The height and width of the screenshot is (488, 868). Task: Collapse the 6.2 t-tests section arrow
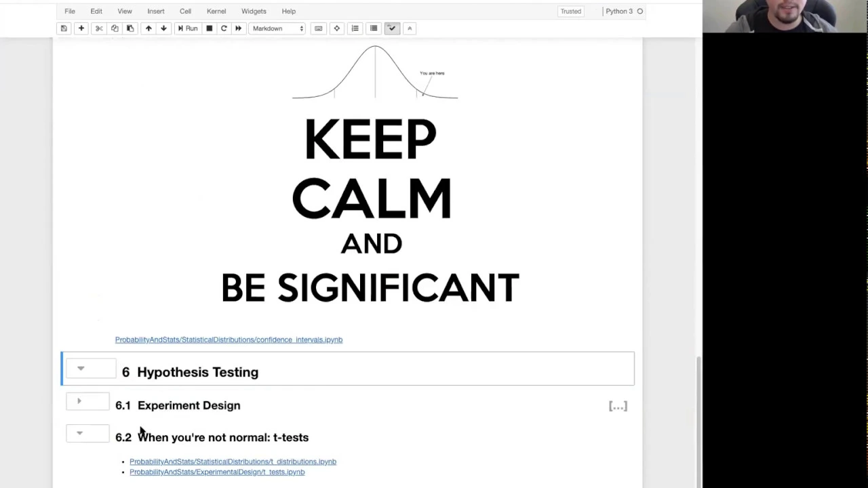point(79,433)
